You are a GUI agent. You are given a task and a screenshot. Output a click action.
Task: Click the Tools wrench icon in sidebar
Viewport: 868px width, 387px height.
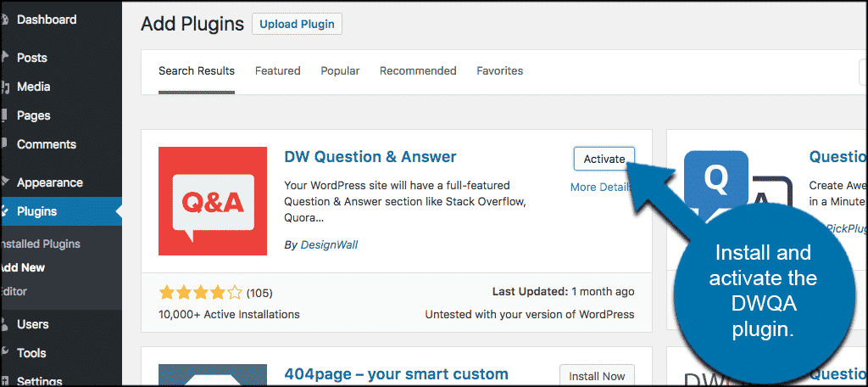point(5,352)
